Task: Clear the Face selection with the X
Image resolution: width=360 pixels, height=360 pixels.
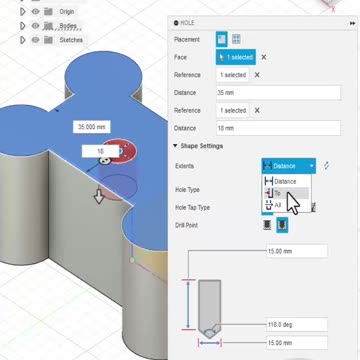Action: coord(264,57)
